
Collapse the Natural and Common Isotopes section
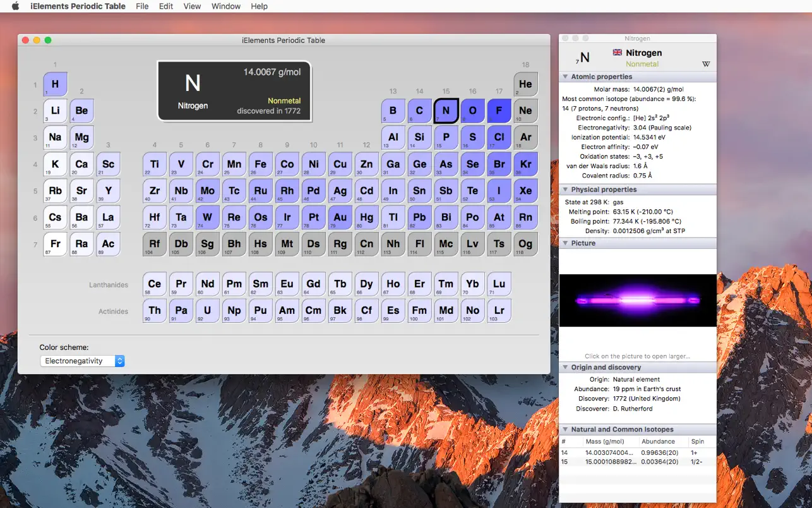[x=565, y=429]
